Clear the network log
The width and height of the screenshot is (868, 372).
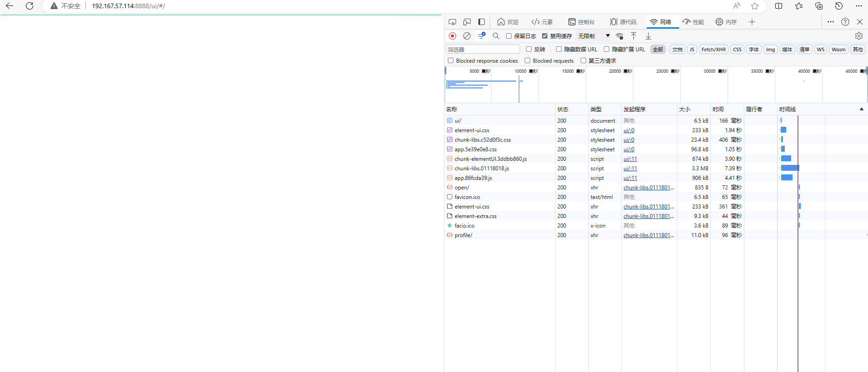coord(467,36)
